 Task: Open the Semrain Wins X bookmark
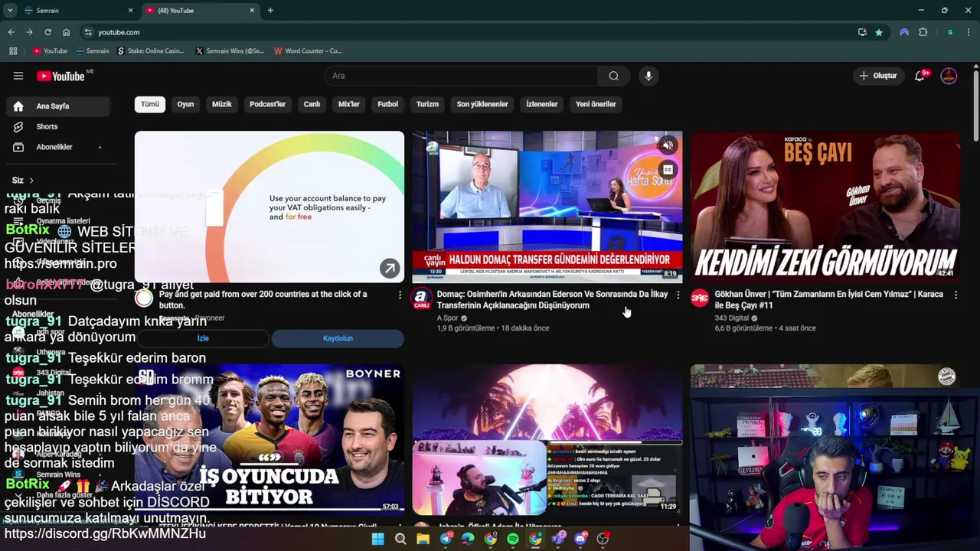point(230,51)
